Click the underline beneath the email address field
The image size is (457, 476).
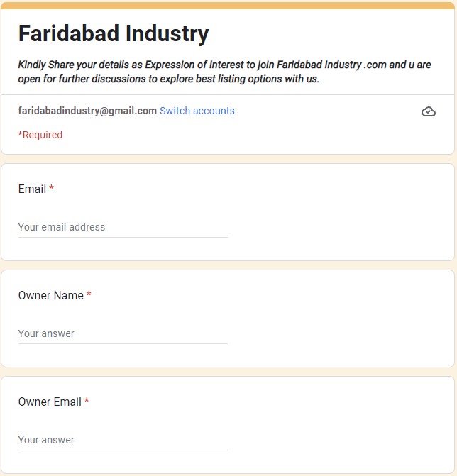tap(123, 237)
